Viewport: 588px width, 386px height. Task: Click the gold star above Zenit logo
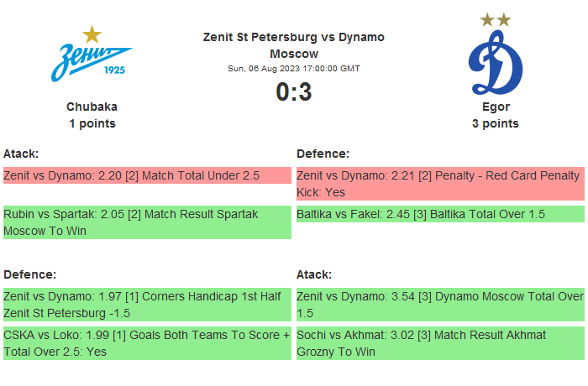click(92, 34)
